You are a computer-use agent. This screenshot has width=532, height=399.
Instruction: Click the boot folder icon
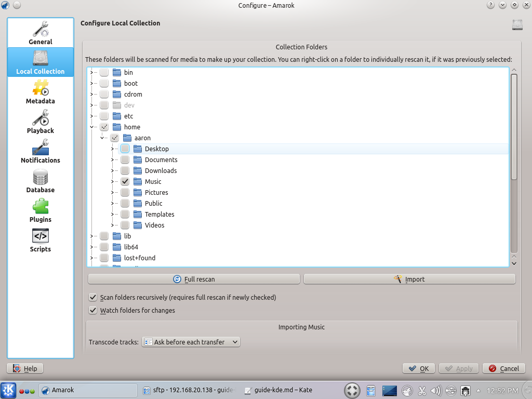(117, 83)
